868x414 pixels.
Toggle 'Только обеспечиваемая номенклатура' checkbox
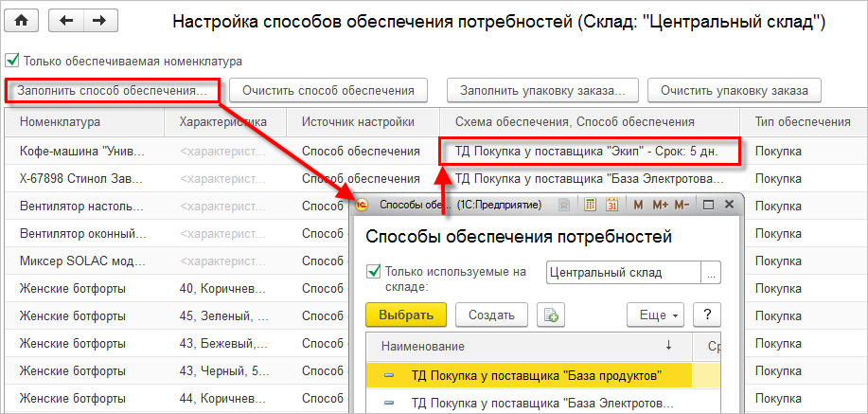pos(12,61)
